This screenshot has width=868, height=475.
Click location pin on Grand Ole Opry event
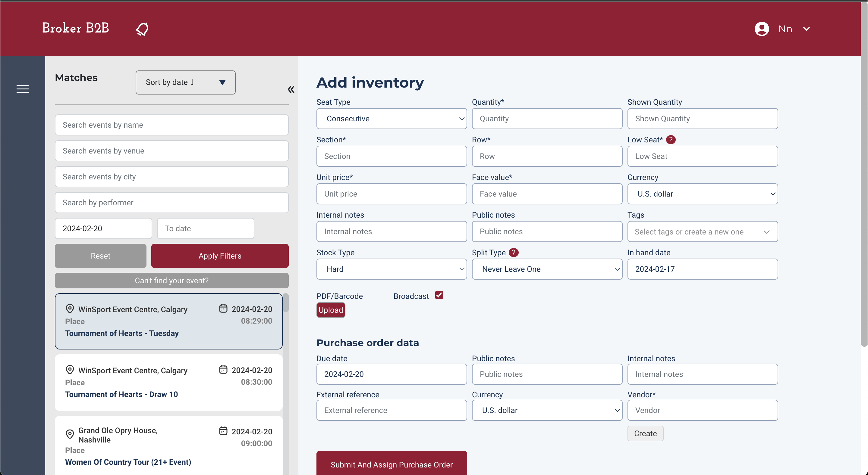click(x=70, y=434)
